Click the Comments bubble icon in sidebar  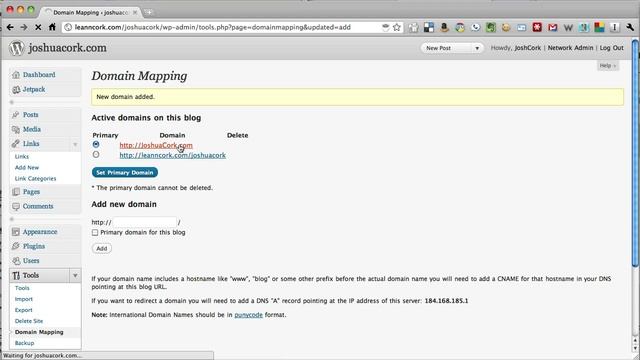pos(16,207)
